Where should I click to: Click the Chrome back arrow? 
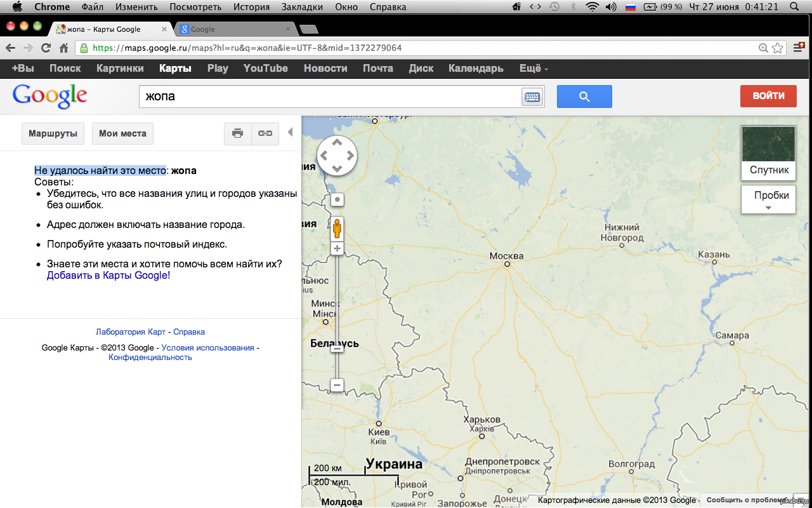coord(10,48)
